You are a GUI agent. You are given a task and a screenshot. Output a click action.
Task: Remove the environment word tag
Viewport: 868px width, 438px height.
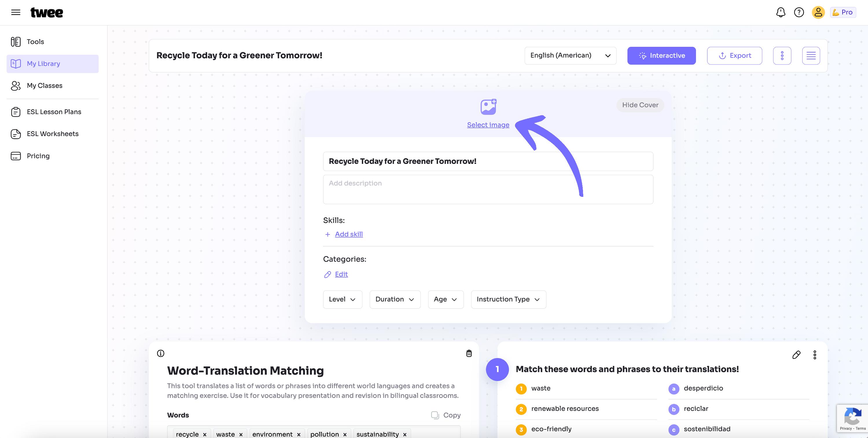coord(299,435)
